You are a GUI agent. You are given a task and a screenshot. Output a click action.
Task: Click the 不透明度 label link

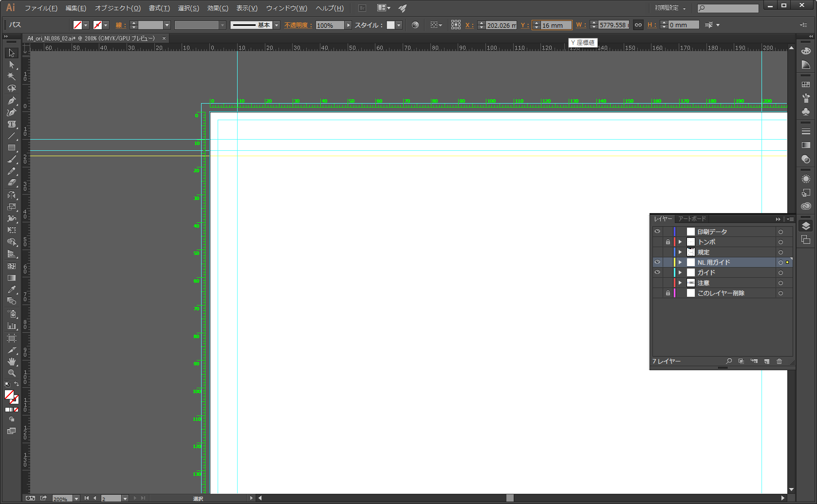coord(298,25)
